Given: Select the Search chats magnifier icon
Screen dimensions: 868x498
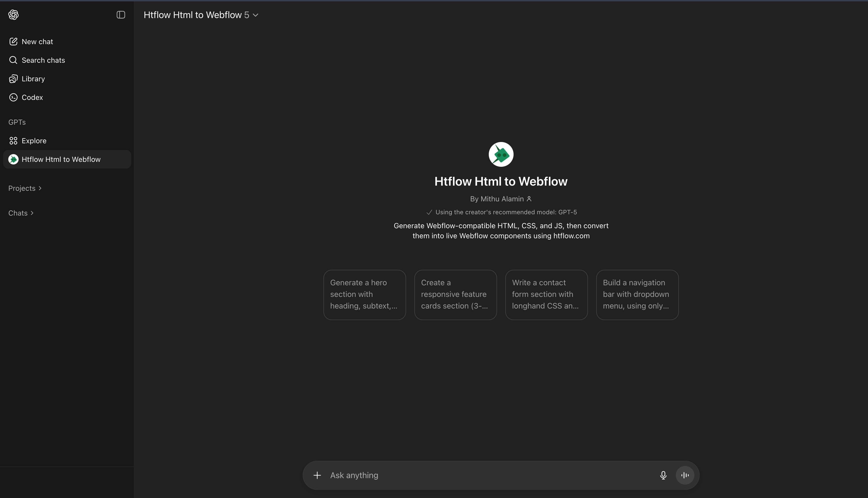Looking at the screenshot, I should 14,60.
